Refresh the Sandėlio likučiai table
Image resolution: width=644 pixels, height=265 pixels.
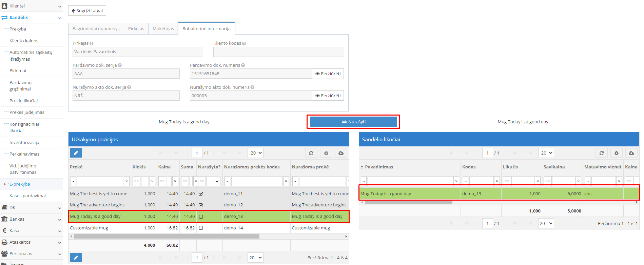pos(601,153)
